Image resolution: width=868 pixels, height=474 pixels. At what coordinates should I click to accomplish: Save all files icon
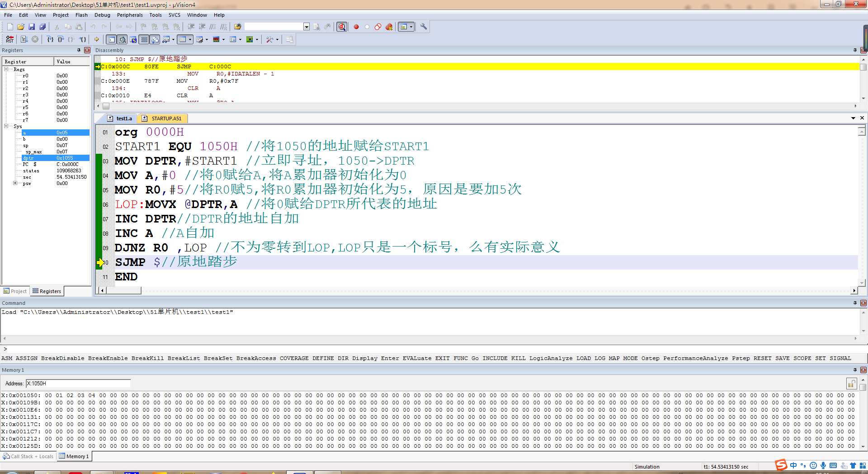(42, 27)
